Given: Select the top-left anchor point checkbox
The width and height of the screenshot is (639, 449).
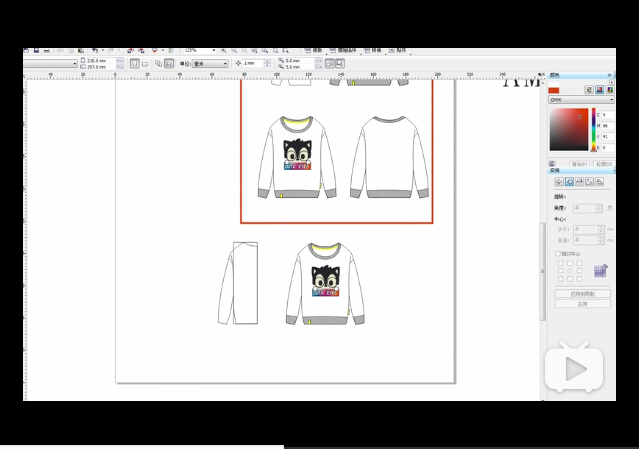Looking at the screenshot, I should click(561, 263).
